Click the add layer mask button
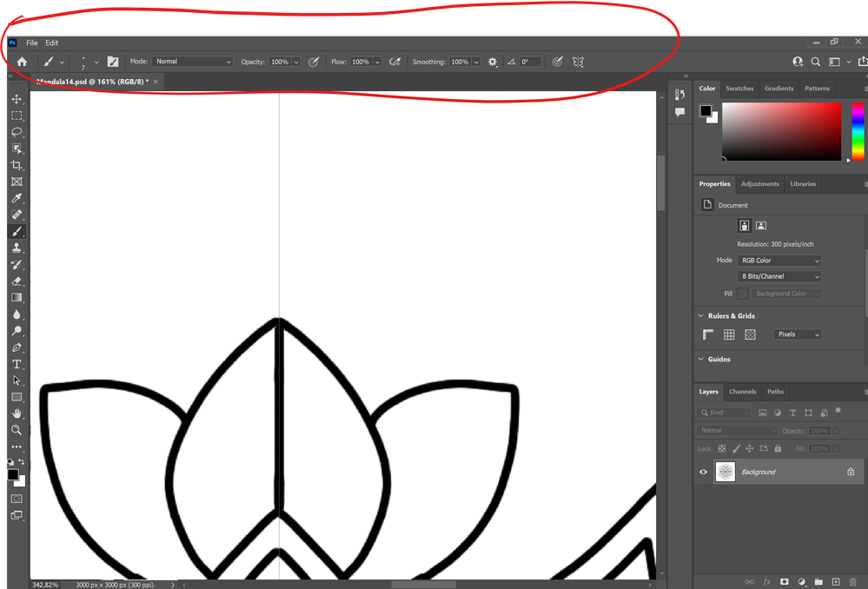This screenshot has height=589, width=868. (785, 581)
